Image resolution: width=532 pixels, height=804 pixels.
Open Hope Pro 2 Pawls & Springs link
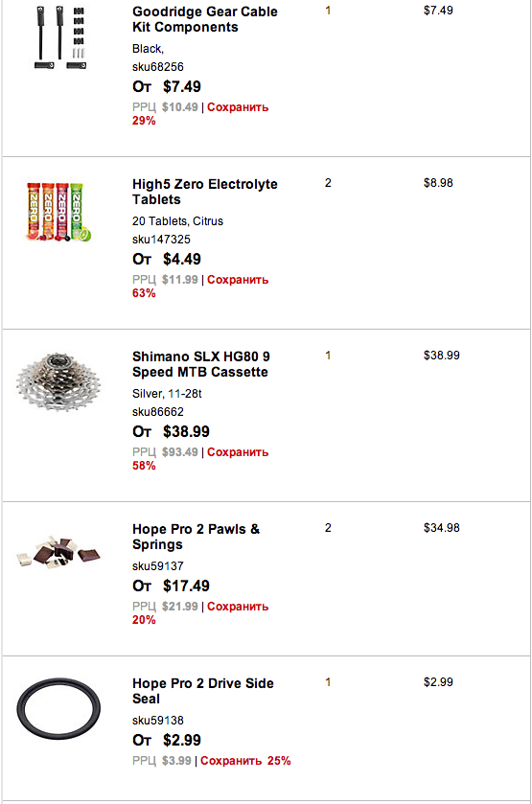click(x=196, y=537)
